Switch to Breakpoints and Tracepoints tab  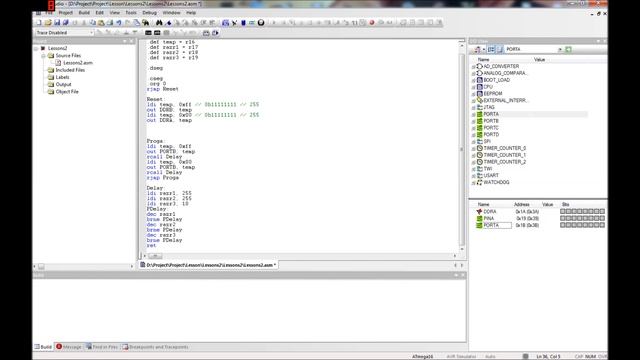(x=156, y=347)
